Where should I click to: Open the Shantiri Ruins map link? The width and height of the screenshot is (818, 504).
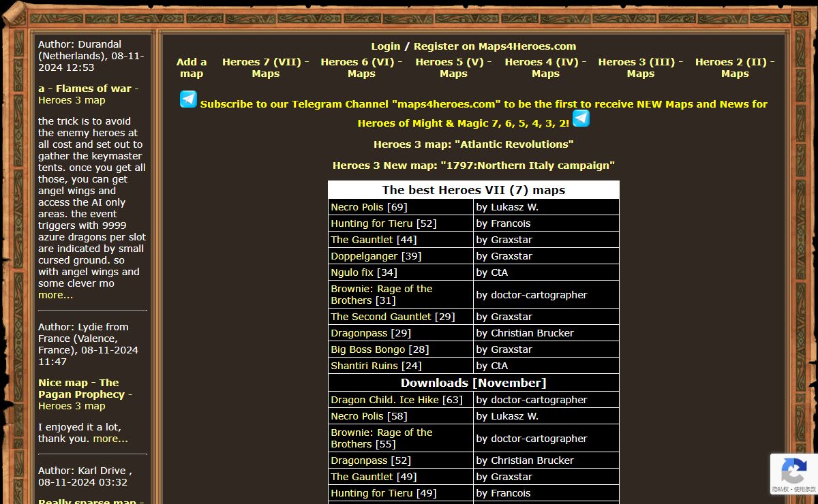(364, 366)
